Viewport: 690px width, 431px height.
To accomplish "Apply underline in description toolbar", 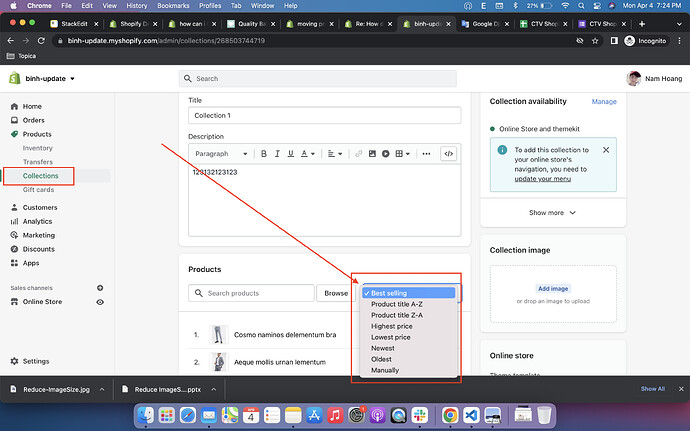I will coord(290,154).
